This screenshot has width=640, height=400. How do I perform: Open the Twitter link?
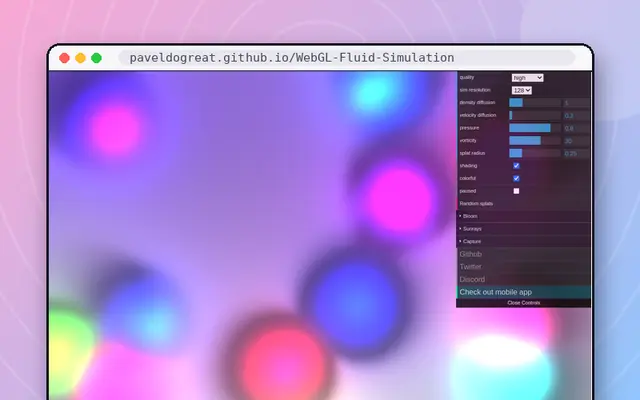[524, 267]
